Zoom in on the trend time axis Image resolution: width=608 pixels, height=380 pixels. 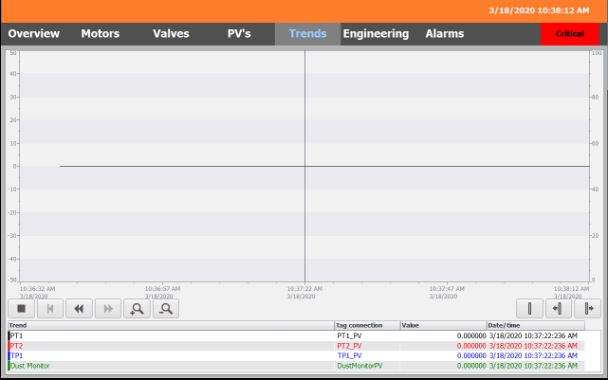tap(137, 309)
